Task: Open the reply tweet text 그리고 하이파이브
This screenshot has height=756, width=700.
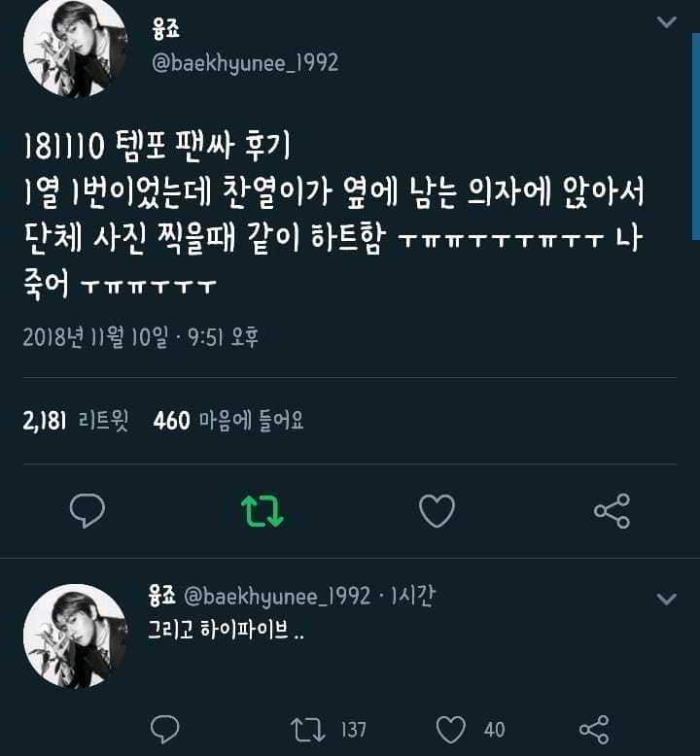Action: click(226, 630)
